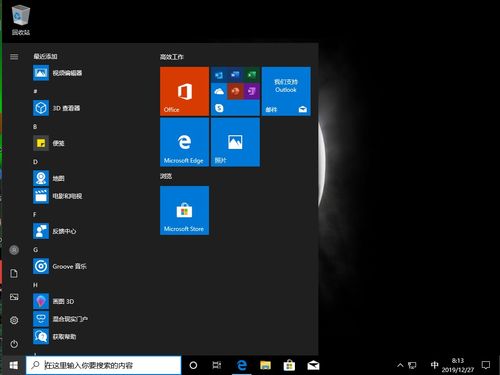Open Microsoft Store from the taskbar
The image size is (500, 375).
[289, 365]
